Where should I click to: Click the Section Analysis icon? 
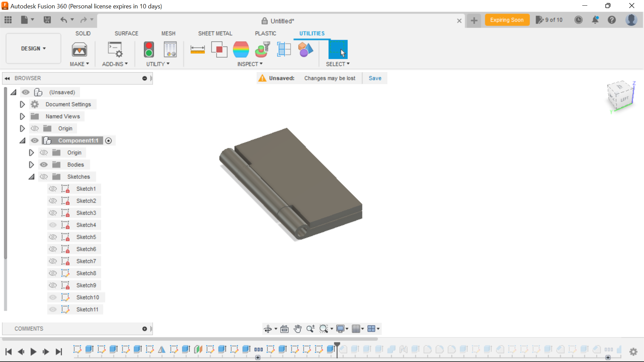pos(284,50)
